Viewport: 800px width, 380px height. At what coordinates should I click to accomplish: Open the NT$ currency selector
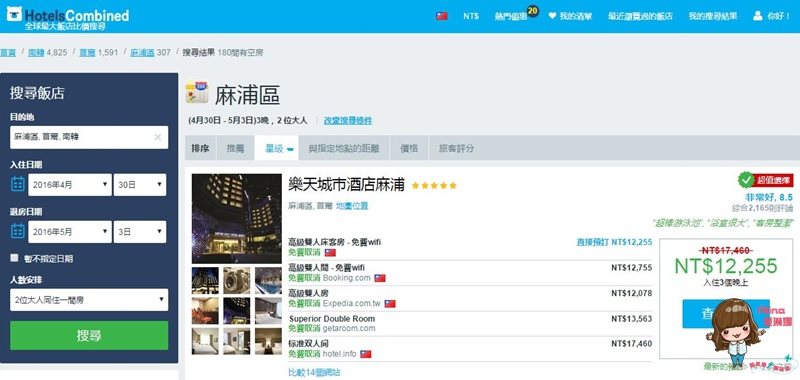[x=471, y=16]
